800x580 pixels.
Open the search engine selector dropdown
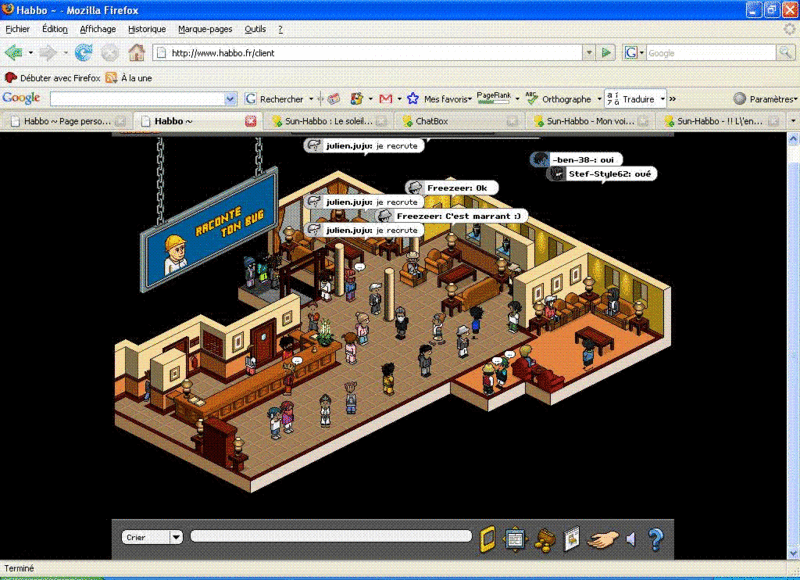point(634,53)
